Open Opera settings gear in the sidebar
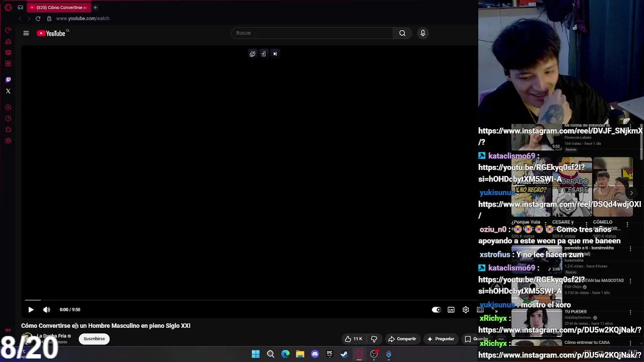Screen dimensions: 644x362 (x=8, y=141)
